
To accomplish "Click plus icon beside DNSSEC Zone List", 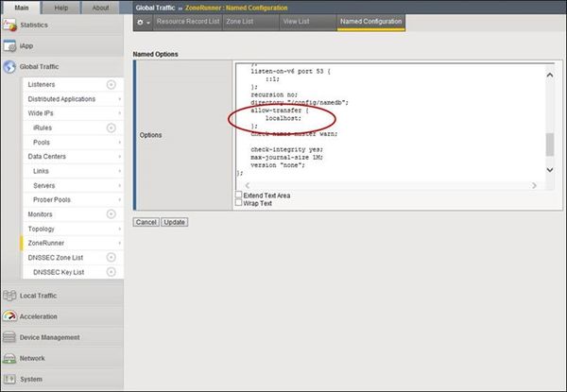I will [111, 257].
